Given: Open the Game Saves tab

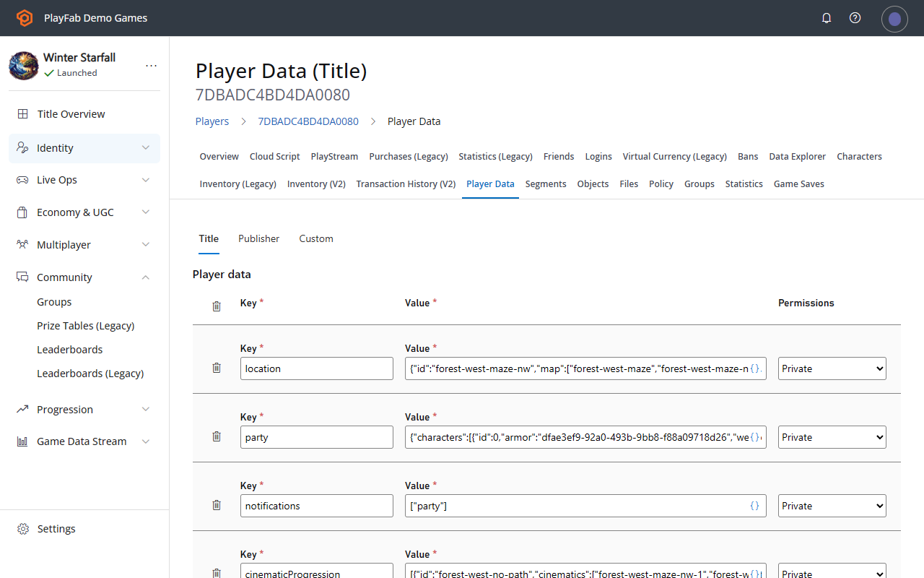Looking at the screenshot, I should (x=799, y=184).
